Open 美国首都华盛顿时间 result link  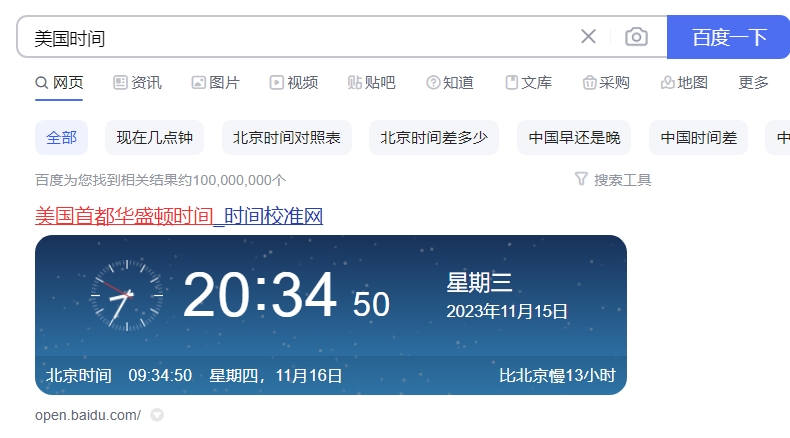click(179, 216)
